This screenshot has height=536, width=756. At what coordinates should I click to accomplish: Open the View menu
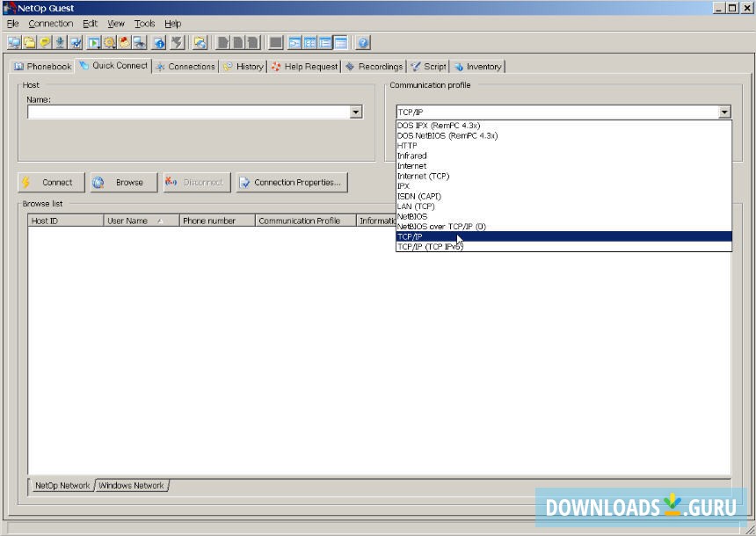tap(116, 24)
